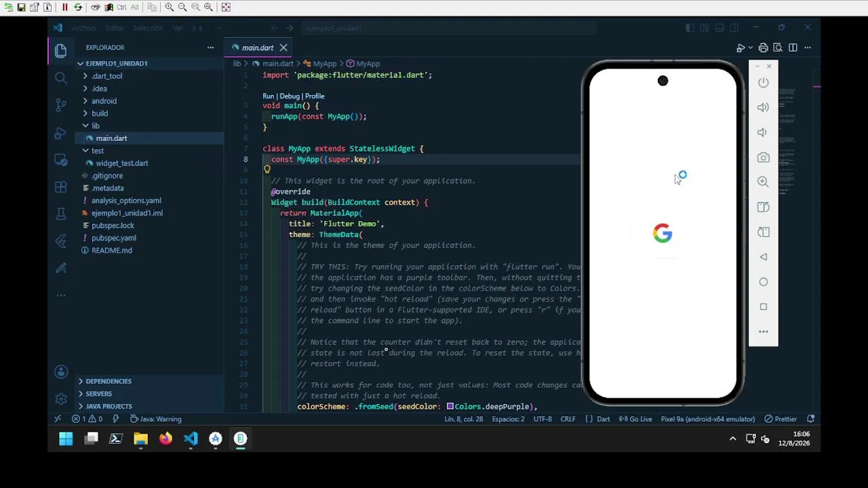Open Run and Debug in the activity bar
The height and width of the screenshot is (488, 868).
click(x=60, y=133)
